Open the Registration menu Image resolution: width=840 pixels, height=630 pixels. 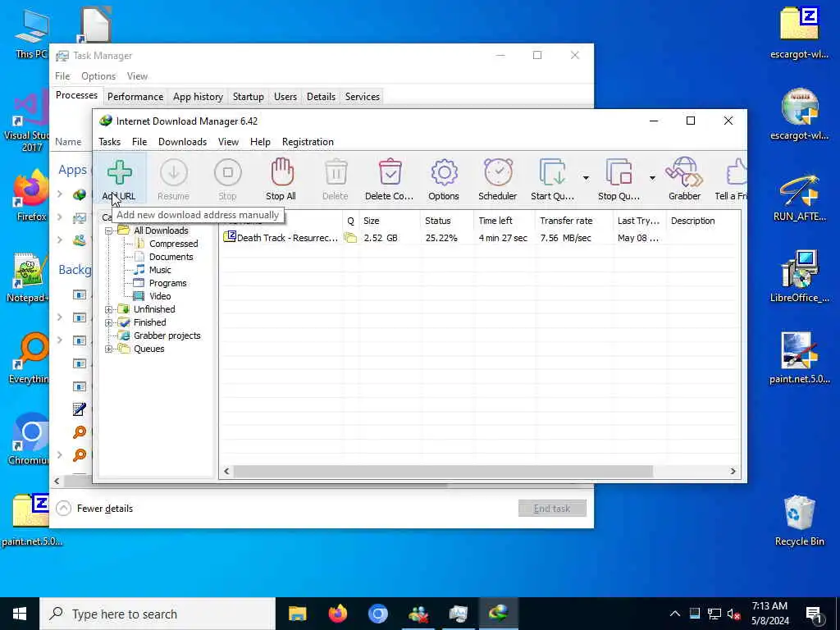pyautogui.click(x=308, y=142)
